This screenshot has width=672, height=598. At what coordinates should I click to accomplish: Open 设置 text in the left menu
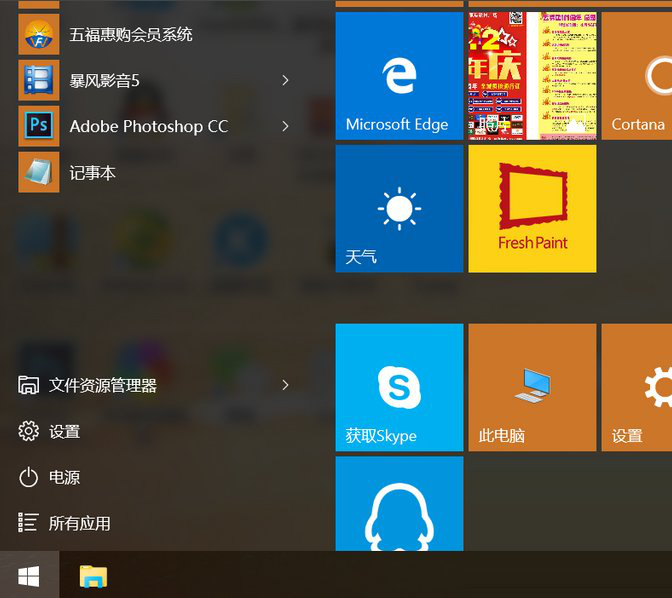pos(65,431)
